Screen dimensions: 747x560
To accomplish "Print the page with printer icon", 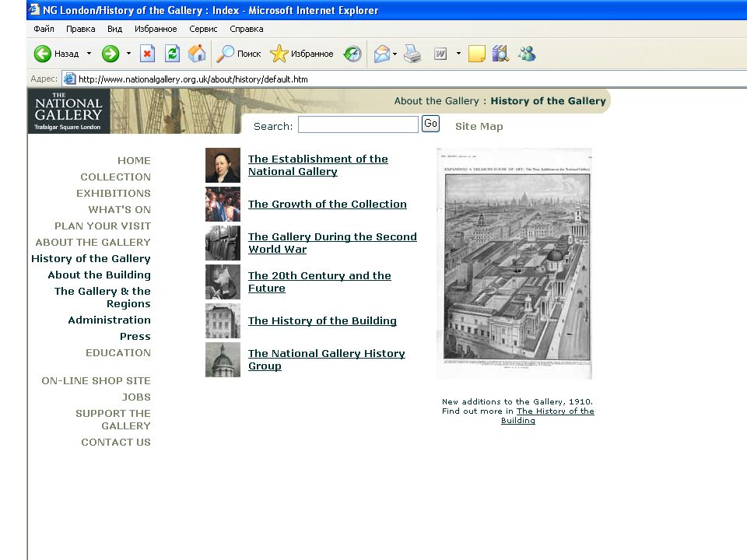I will tap(412, 54).
